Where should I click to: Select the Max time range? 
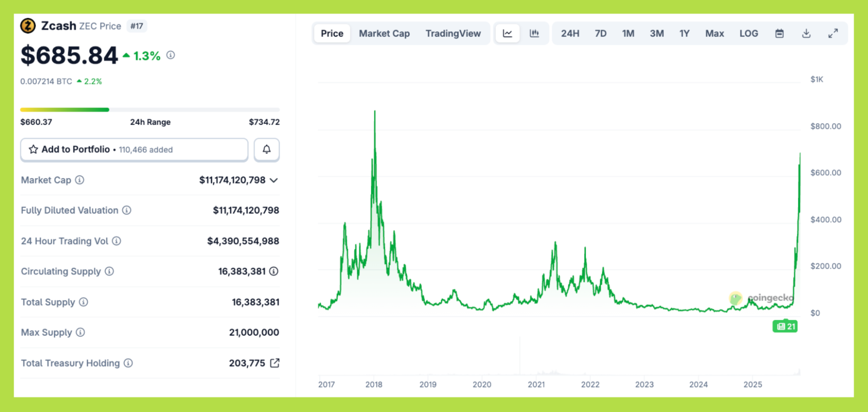tap(714, 33)
